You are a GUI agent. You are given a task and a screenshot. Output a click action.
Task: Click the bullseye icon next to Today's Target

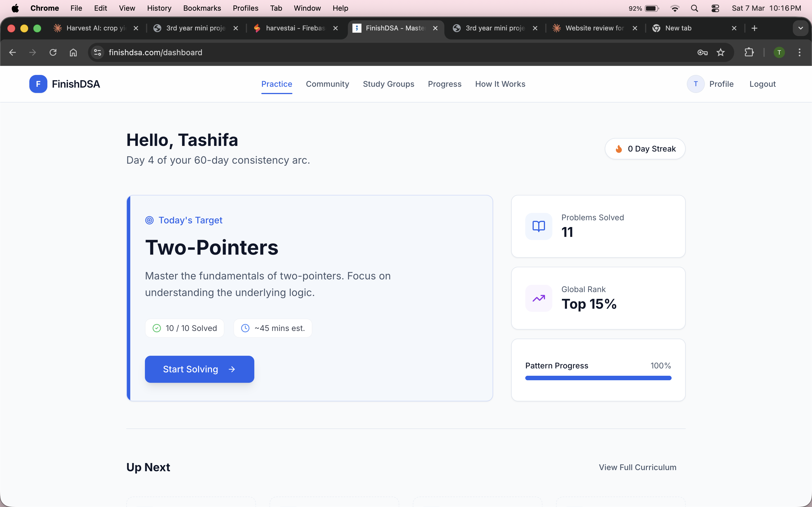pyautogui.click(x=150, y=220)
